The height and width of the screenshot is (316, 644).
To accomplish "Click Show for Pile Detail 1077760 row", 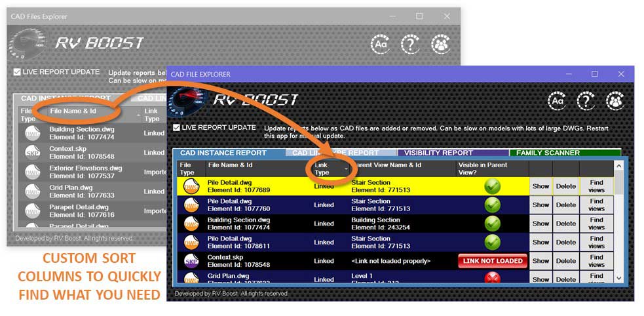I will pos(540,205).
